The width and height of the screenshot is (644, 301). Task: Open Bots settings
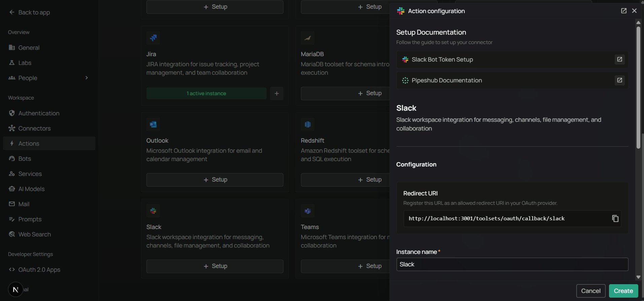[49, 159]
